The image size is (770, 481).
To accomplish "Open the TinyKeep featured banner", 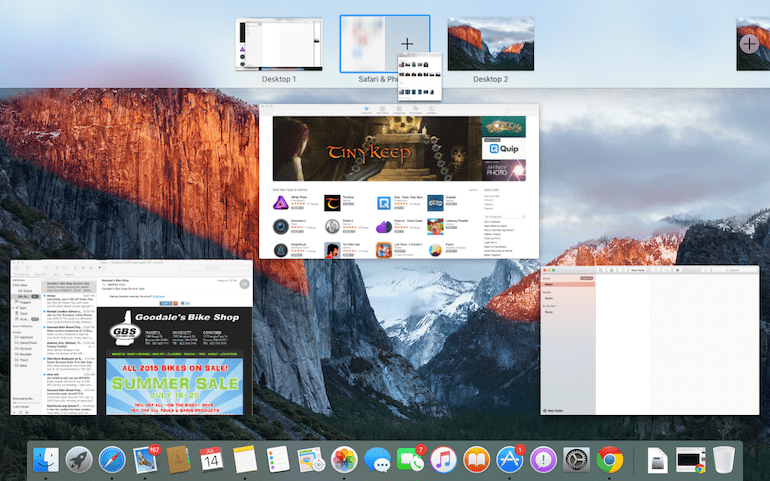I will coord(377,149).
